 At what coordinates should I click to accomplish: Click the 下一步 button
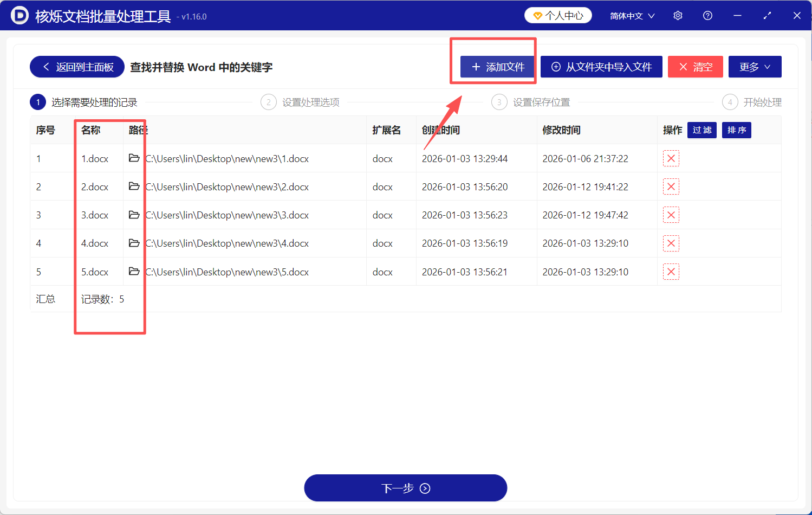(405, 487)
